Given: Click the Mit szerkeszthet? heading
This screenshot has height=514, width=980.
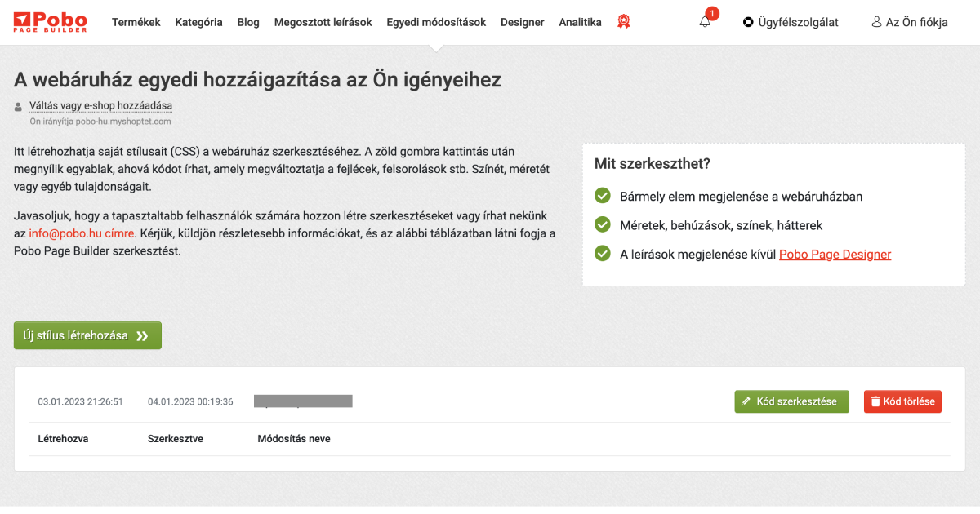Looking at the screenshot, I should (653, 163).
